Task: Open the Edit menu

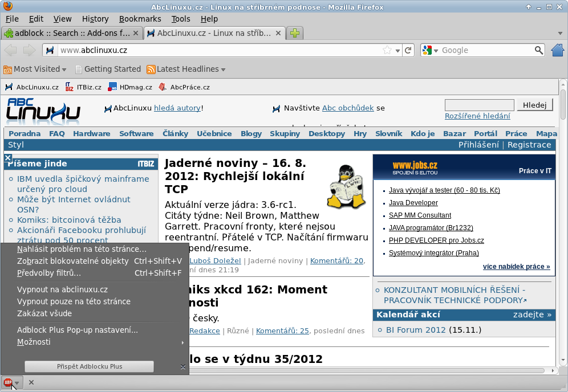Action: point(36,19)
